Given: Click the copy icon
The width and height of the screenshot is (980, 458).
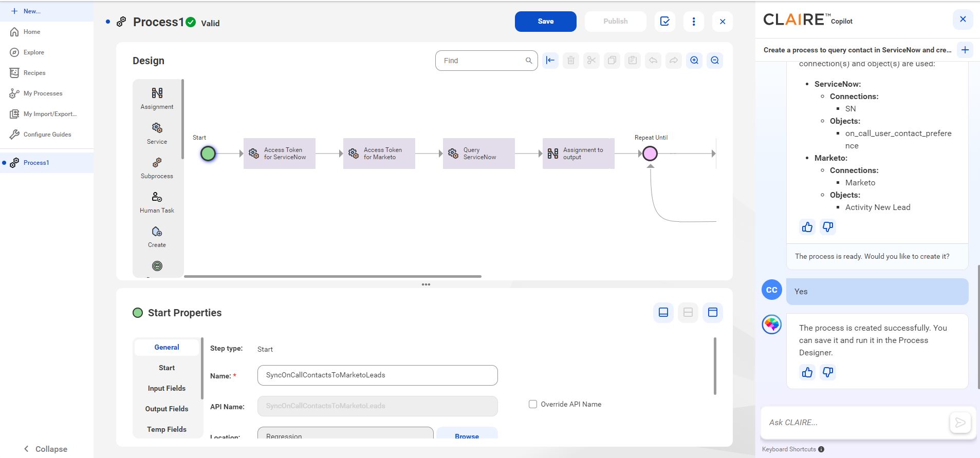Looking at the screenshot, I should tap(612, 61).
